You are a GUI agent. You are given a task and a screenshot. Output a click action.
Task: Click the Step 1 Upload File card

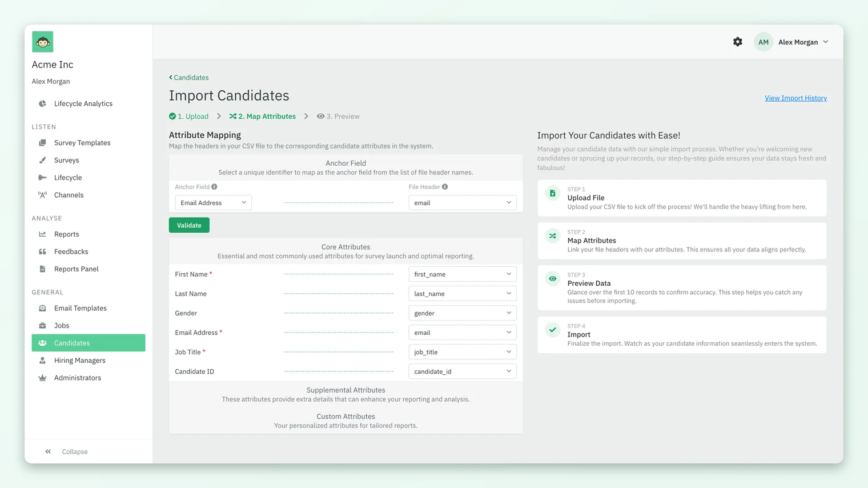[682, 198]
